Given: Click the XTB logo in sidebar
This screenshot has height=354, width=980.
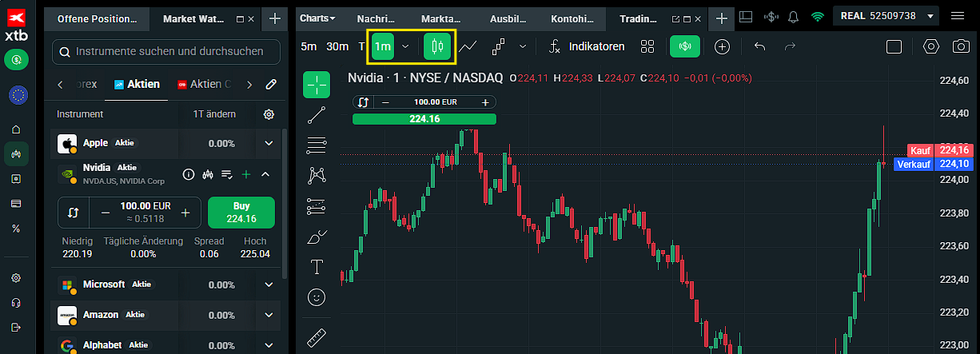Looking at the screenshot, I should pyautogui.click(x=16, y=23).
